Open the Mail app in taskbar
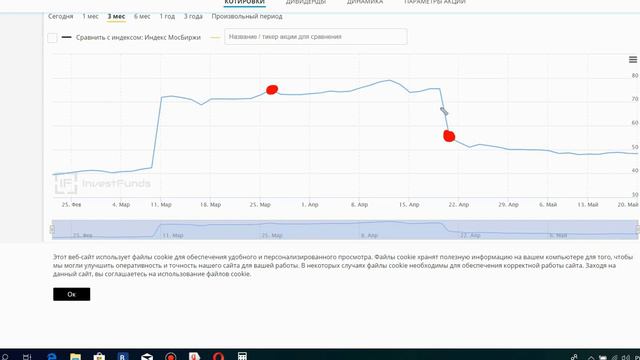This screenshot has height=360, width=640. 147,357
